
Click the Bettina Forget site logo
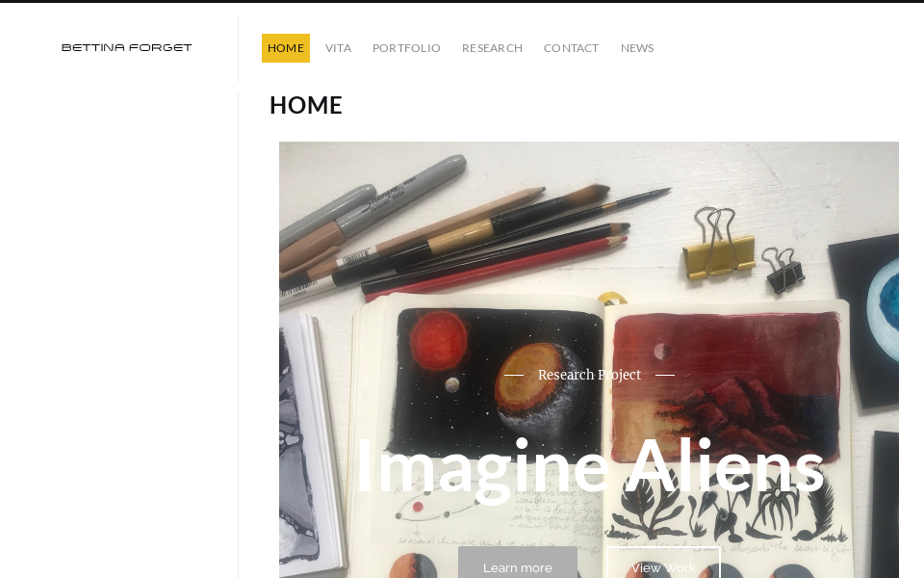(127, 48)
